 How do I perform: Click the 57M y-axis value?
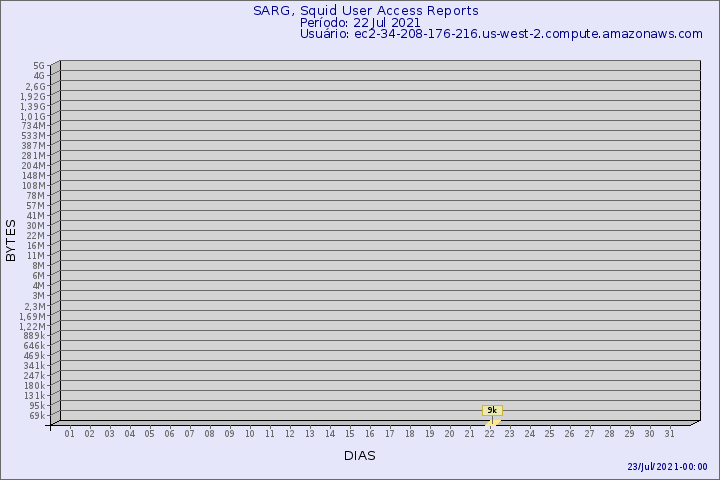coord(36,206)
